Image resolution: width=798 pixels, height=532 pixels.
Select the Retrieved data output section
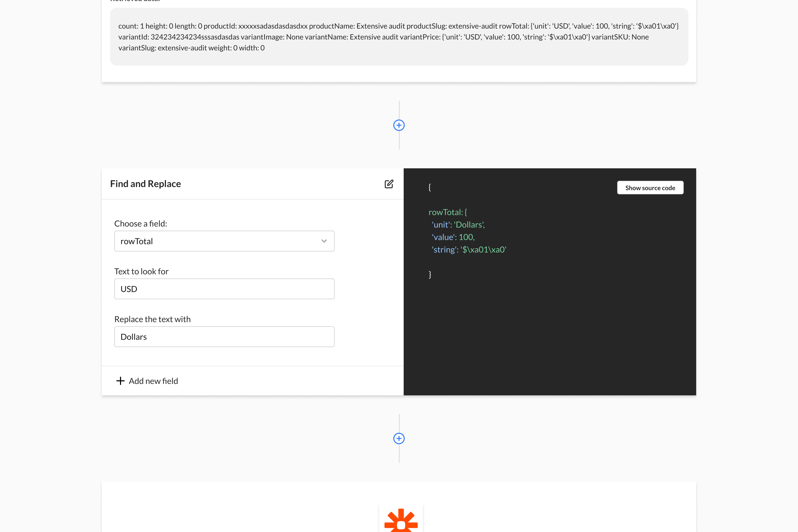coord(399,37)
